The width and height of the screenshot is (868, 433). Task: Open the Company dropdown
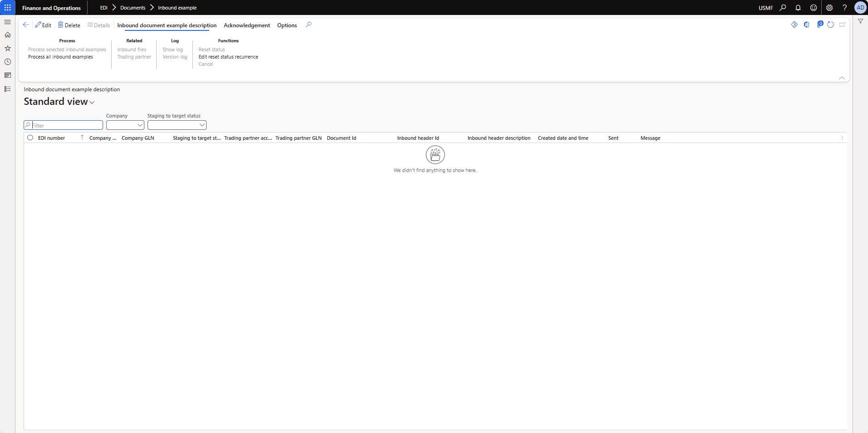pos(125,125)
